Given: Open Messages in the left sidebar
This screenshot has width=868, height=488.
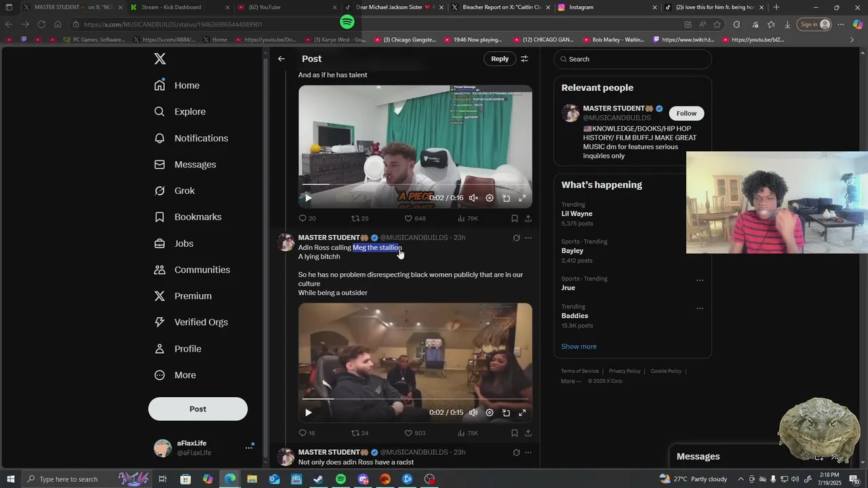Looking at the screenshot, I should [185, 165].
